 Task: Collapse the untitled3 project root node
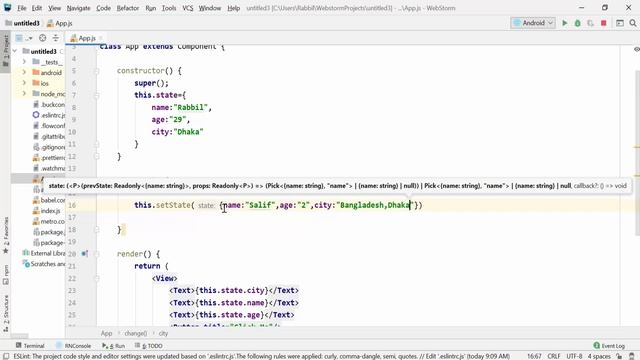[15, 51]
